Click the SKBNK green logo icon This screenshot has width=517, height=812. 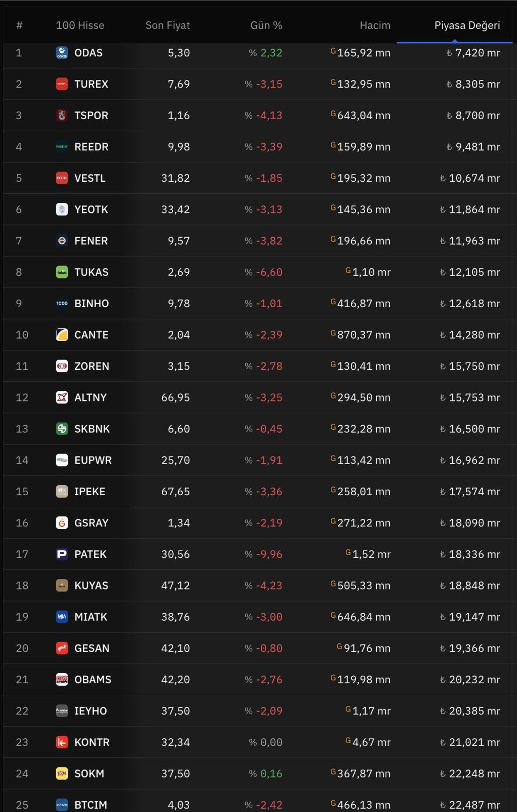pos(62,429)
